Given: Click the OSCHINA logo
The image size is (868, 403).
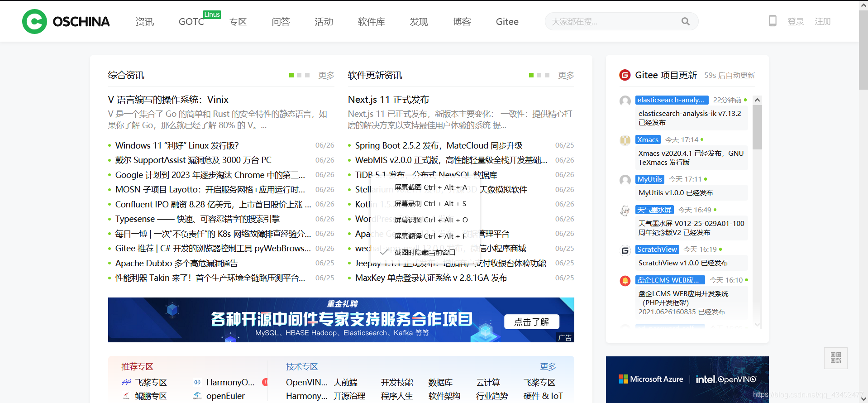Looking at the screenshot, I should (x=66, y=21).
